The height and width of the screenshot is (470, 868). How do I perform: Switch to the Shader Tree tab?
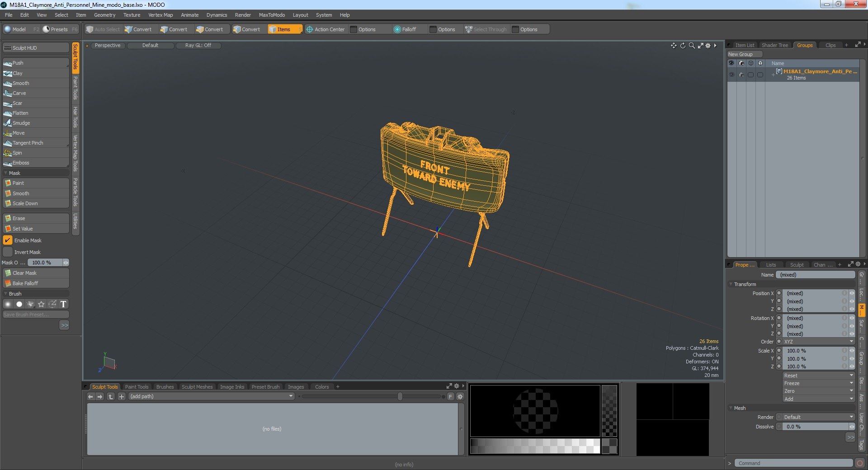(x=774, y=45)
